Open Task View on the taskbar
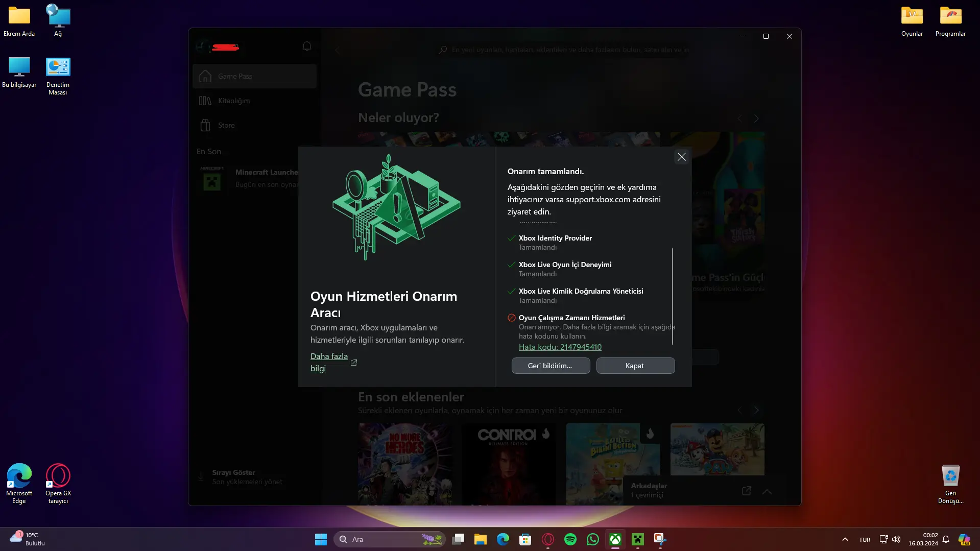This screenshot has height=551, width=980. click(458, 539)
